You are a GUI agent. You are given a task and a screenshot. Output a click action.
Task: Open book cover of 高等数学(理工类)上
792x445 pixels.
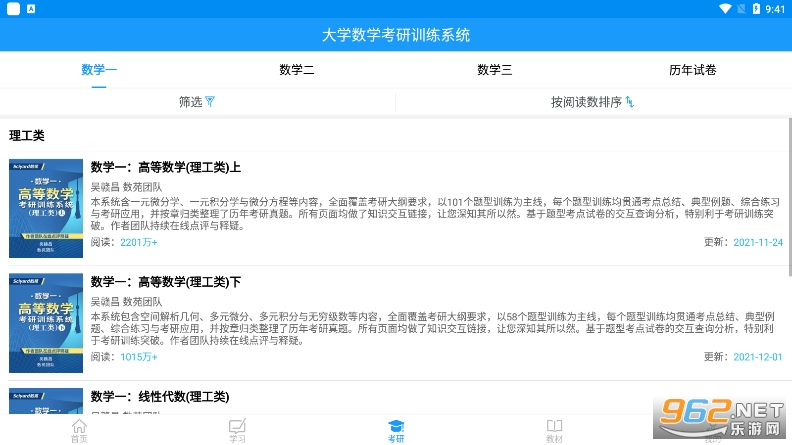click(46, 209)
